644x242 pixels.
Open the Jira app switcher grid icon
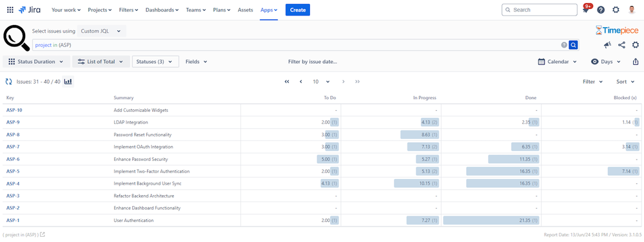10,10
